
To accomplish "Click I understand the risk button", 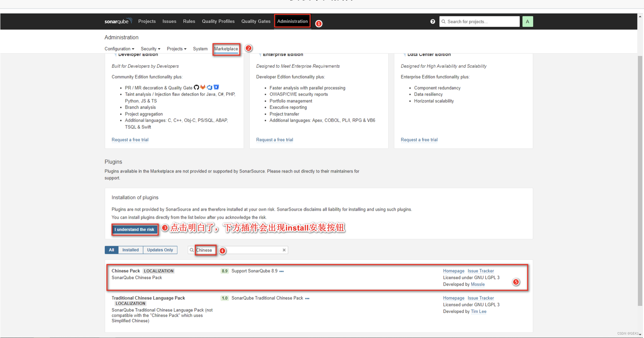I will (134, 229).
